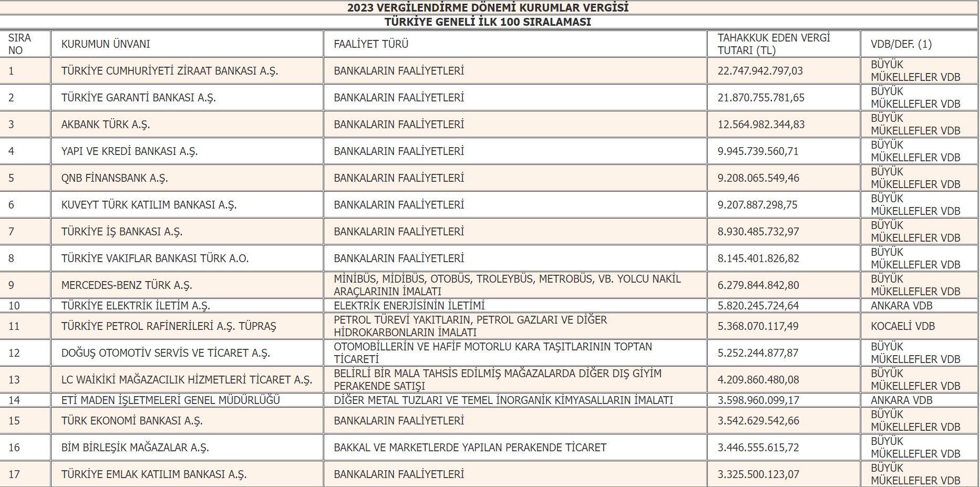Click tax amount '4.209.860.480,08'

point(758,380)
